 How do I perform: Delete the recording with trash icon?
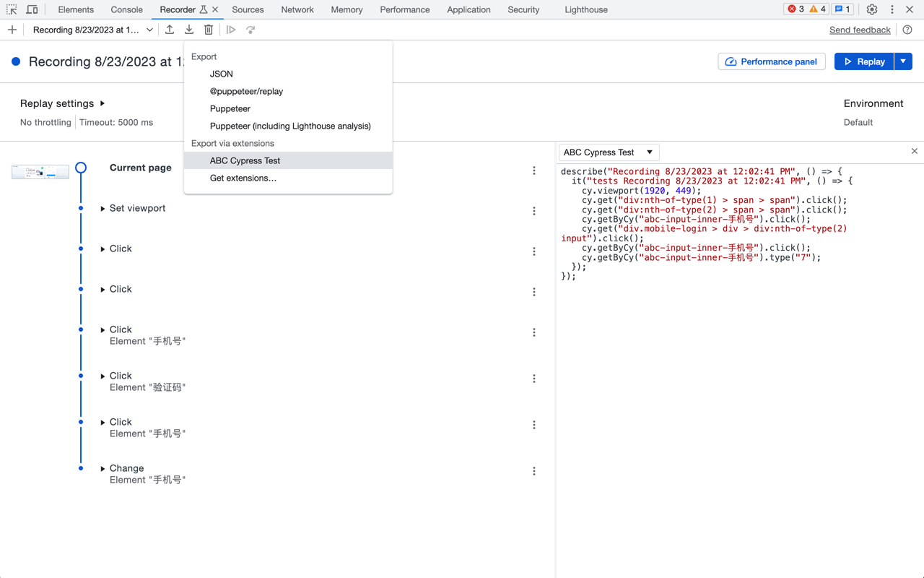pos(209,30)
